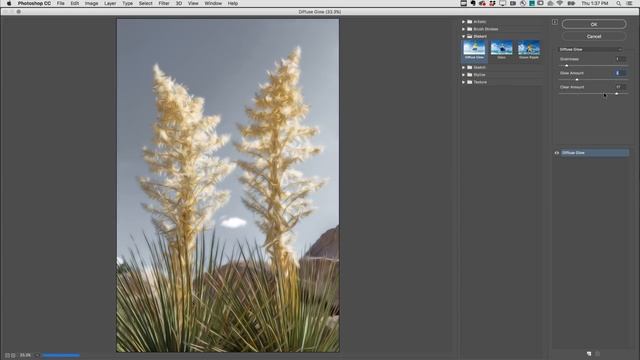Screen dimensions: 640x360
Task: Expand the Stylize filter folder
Action: click(x=463, y=75)
